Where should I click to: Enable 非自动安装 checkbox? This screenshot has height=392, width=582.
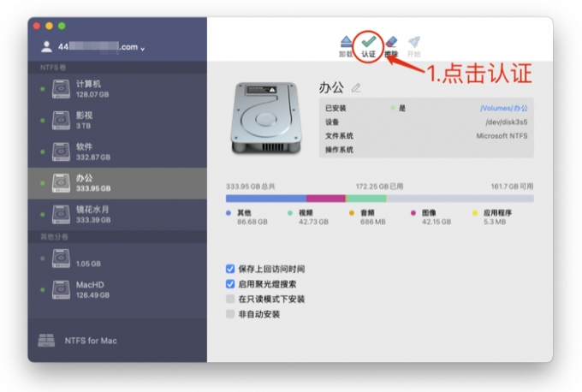230,314
